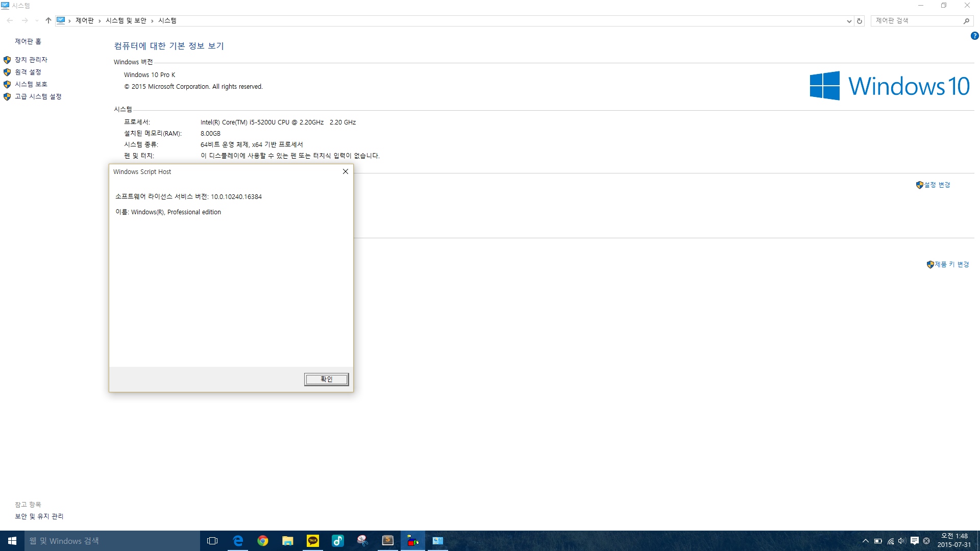Expand the chevron after 시스템 및 보안

click(152, 20)
